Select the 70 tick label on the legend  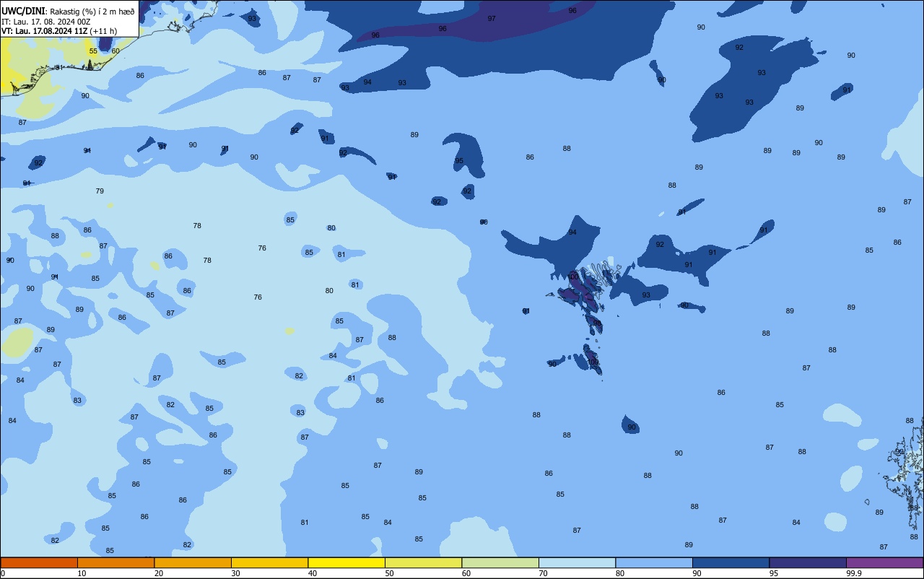pyautogui.click(x=543, y=573)
